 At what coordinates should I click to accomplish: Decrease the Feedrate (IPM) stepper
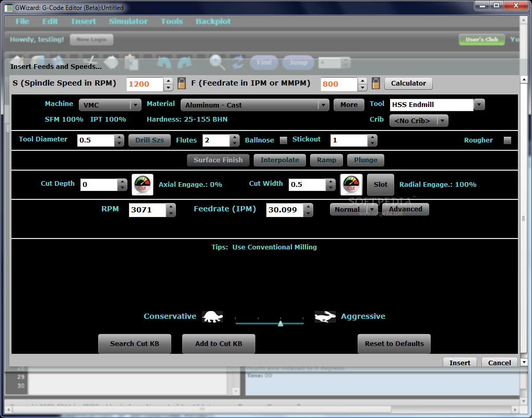308,213
